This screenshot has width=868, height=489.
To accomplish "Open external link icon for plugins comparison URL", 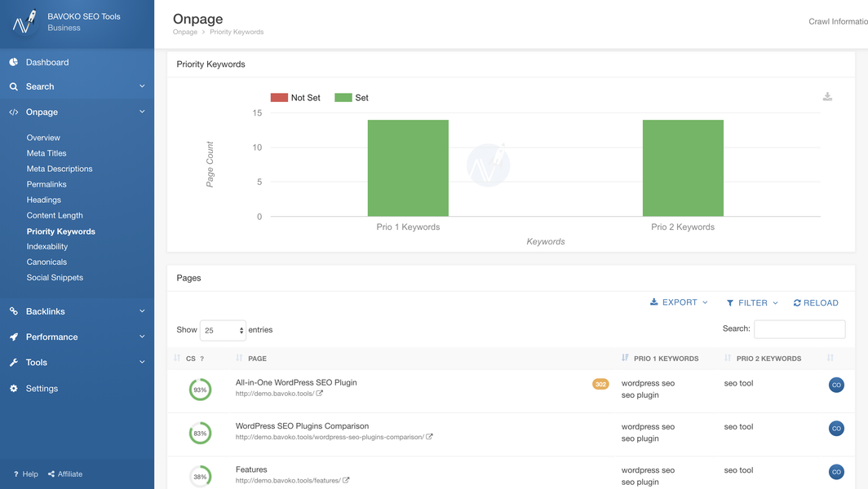I will pyautogui.click(x=429, y=437).
